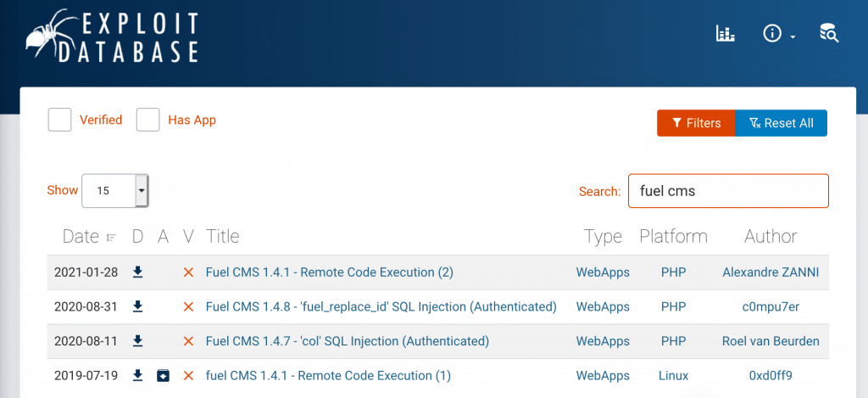Open the statistics bar chart icon
The width and height of the screenshot is (868, 398).
pyautogui.click(x=726, y=34)
